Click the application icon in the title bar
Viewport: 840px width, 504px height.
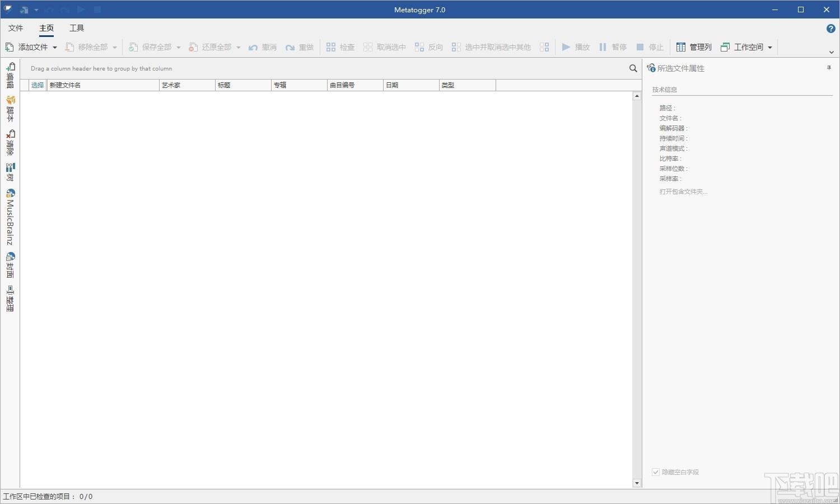point(8,10)
